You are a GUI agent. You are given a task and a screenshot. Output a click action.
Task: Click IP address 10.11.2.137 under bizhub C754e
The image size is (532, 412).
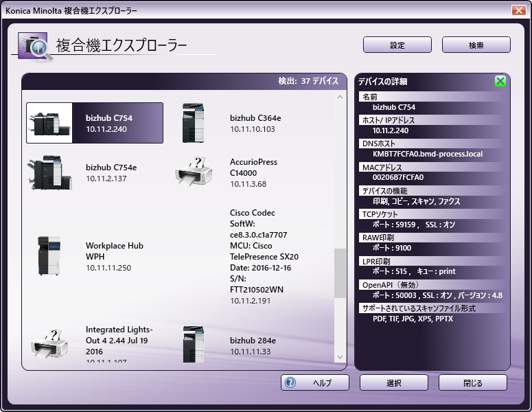(x=106, y=179)
